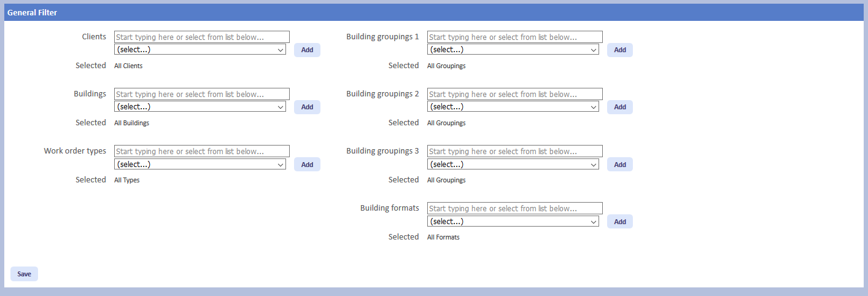Click the Clients search text field
Viewport: 868px width, 296px height.
coord(201,37)
